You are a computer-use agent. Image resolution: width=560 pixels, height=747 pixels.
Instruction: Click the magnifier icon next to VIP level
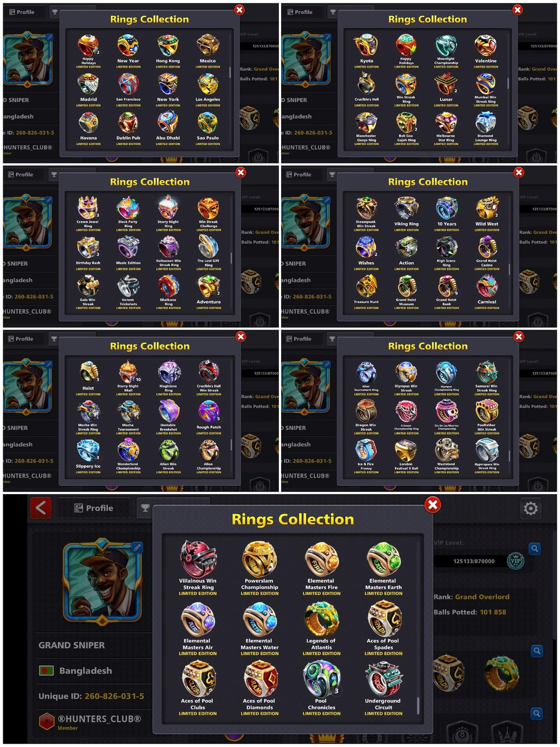coord(535,549)
